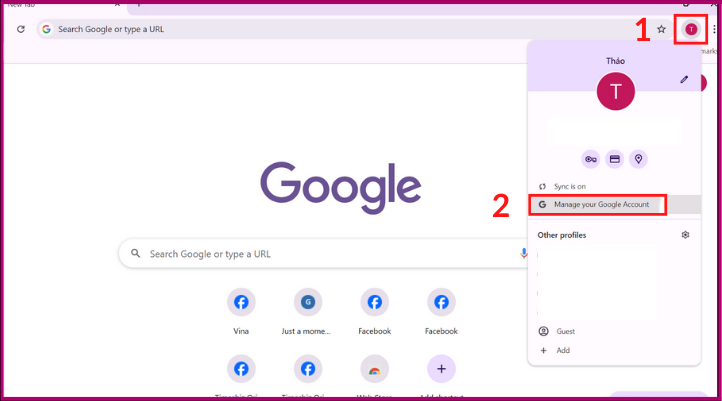Click the magnifier icon in search box
This screenshot has height=401, width=722.
[x=135, y=254]
